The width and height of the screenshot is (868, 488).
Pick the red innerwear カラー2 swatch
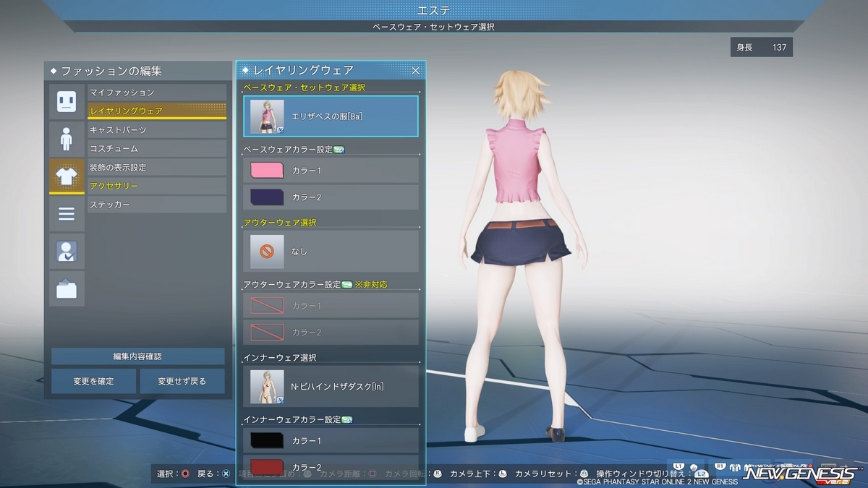(x=266, y=466)
